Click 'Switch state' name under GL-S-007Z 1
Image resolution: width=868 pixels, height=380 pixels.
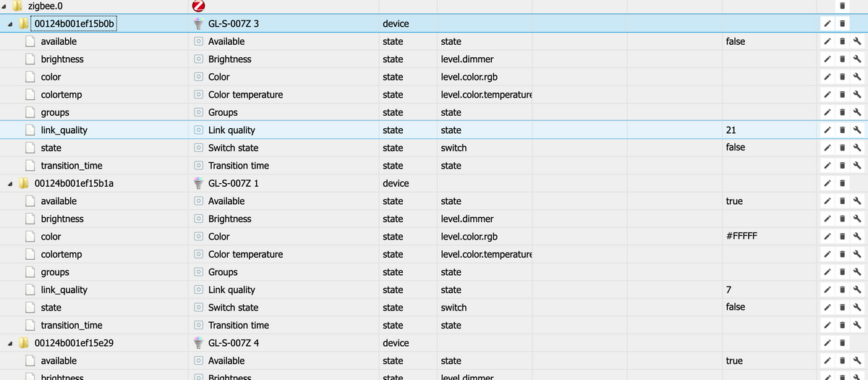(234, 308)
